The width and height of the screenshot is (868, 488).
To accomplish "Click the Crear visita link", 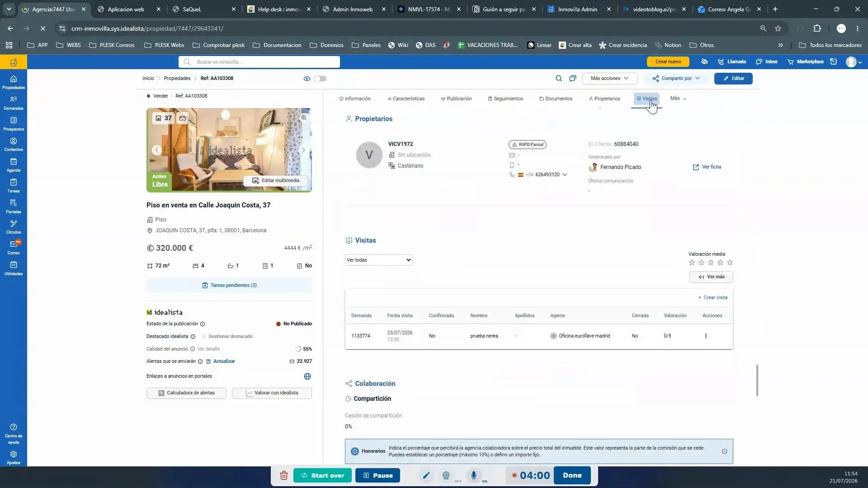I will click(713, 298).
